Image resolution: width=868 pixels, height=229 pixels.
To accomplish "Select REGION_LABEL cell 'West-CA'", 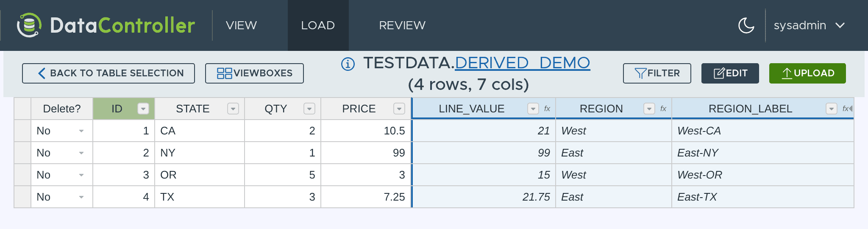I will pyautogui.click(x=763, y=131).
